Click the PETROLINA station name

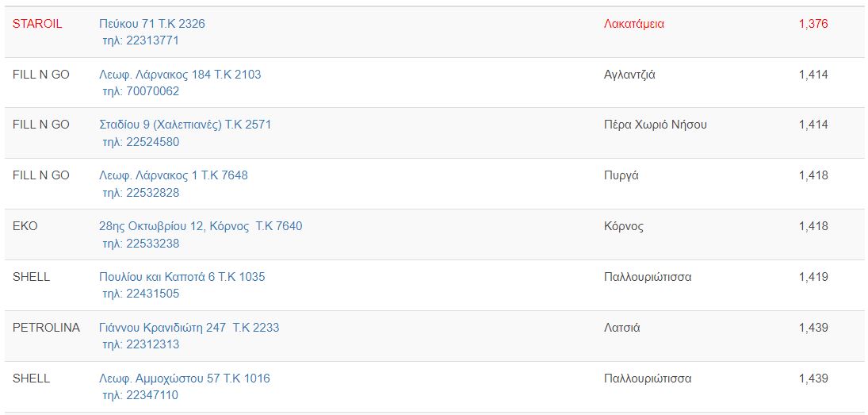coord(46,328)
